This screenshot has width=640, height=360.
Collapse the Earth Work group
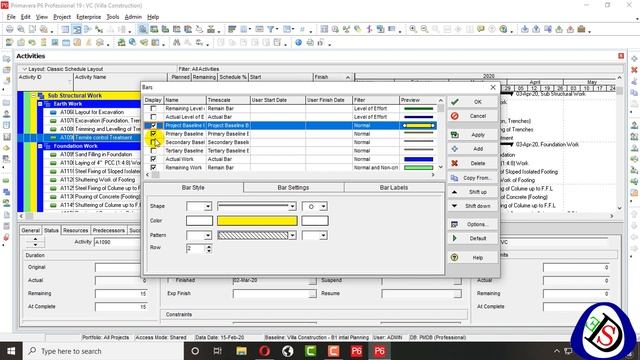[40, 104]
